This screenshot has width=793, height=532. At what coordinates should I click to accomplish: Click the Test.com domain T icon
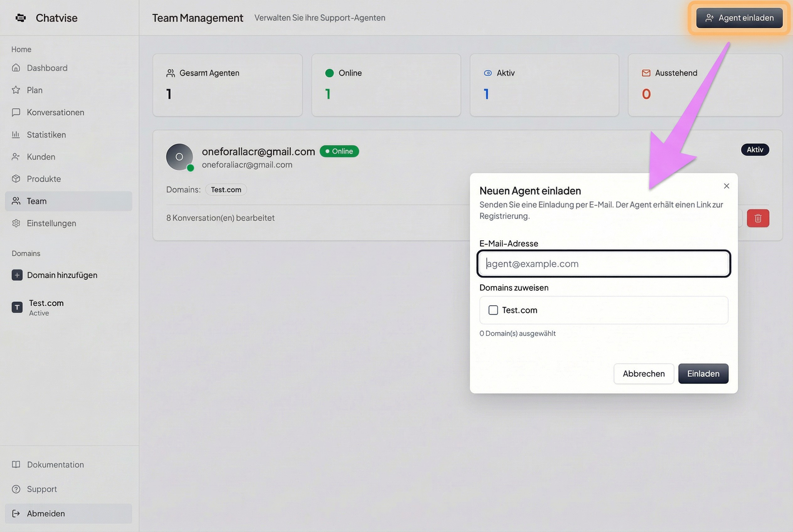17,307
